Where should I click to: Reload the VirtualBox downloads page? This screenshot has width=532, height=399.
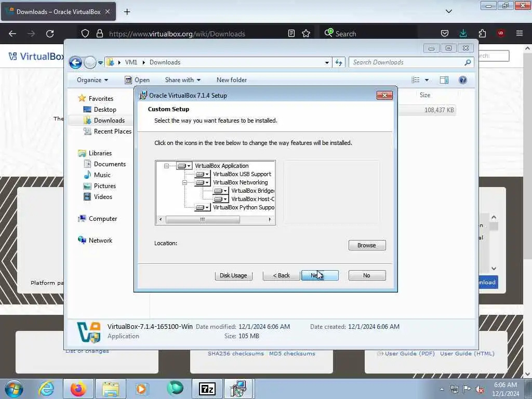50,34
